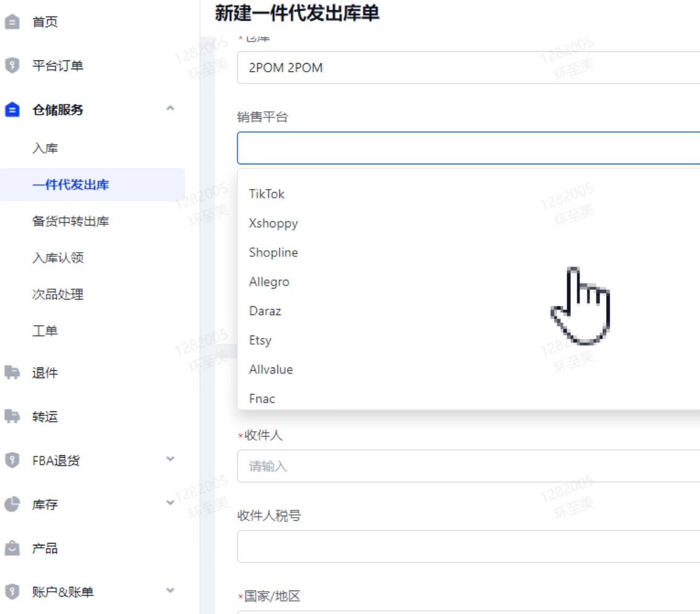
Task: Expand the 库存 submenu arrow
Action: 171,503
